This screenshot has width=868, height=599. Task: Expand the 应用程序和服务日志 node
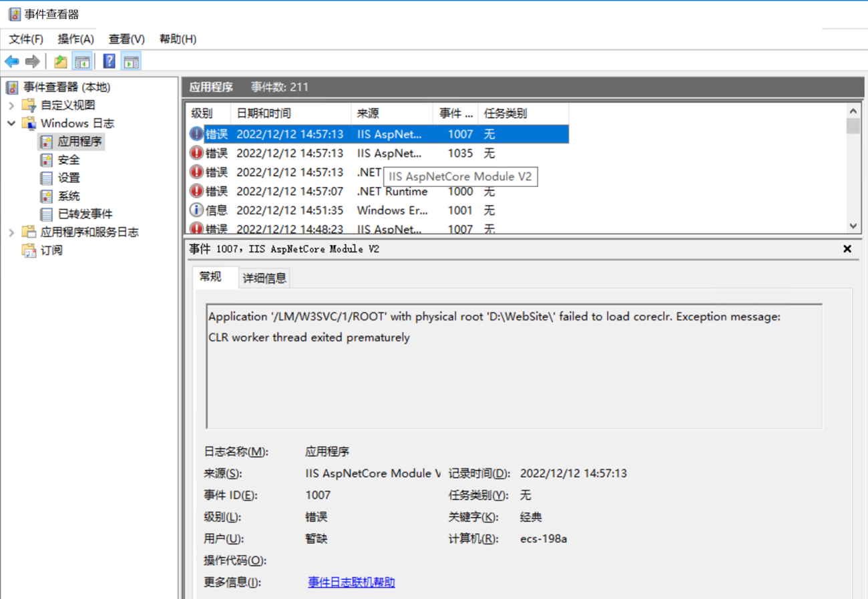(11, 232)
